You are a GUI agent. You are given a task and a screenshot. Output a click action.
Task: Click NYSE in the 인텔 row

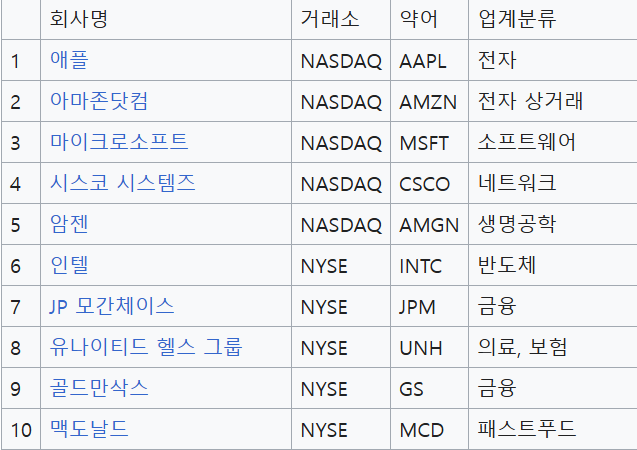point(324,266)
